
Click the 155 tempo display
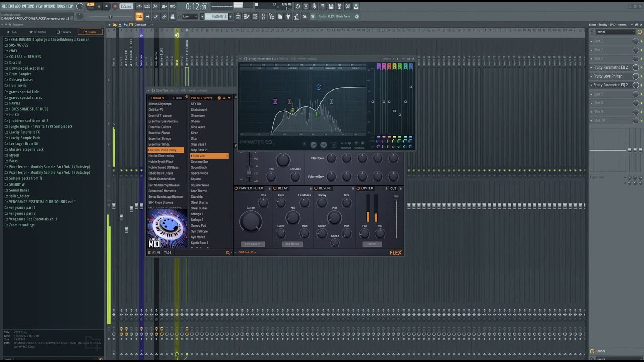[x=126, y=6]
